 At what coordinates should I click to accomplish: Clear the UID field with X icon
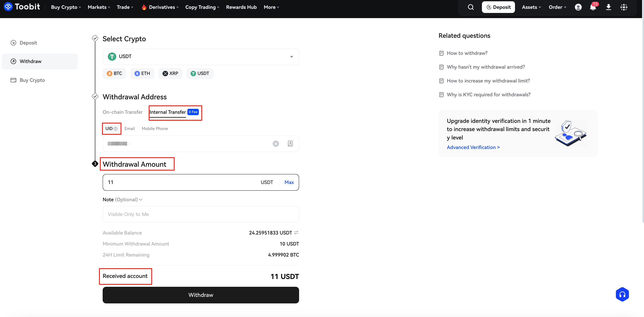click(x=276, y=144)
